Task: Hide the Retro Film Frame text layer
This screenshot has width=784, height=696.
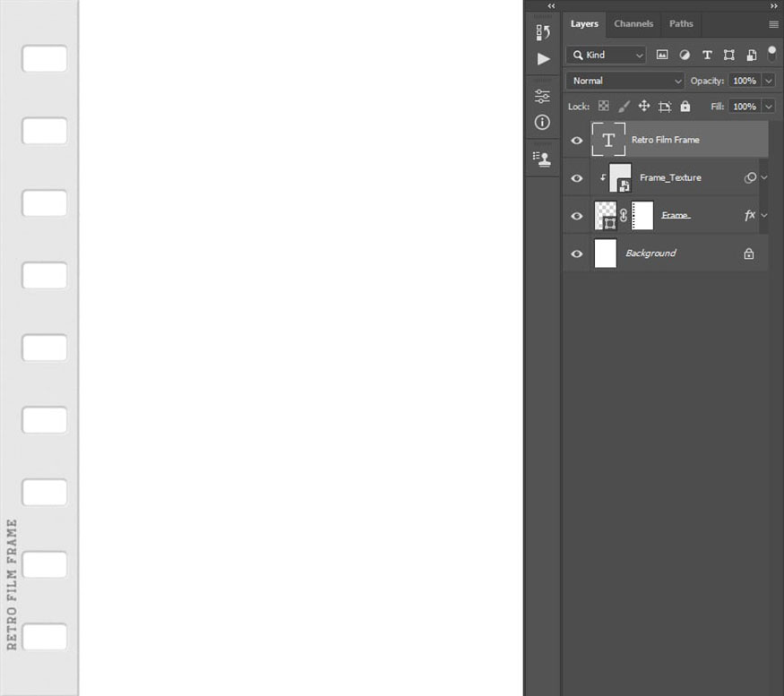Action: click(x=576, y=141)
